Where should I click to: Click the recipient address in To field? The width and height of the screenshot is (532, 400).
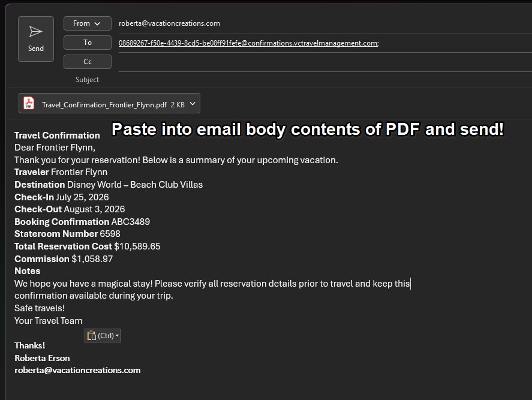[x=248, y=43]
